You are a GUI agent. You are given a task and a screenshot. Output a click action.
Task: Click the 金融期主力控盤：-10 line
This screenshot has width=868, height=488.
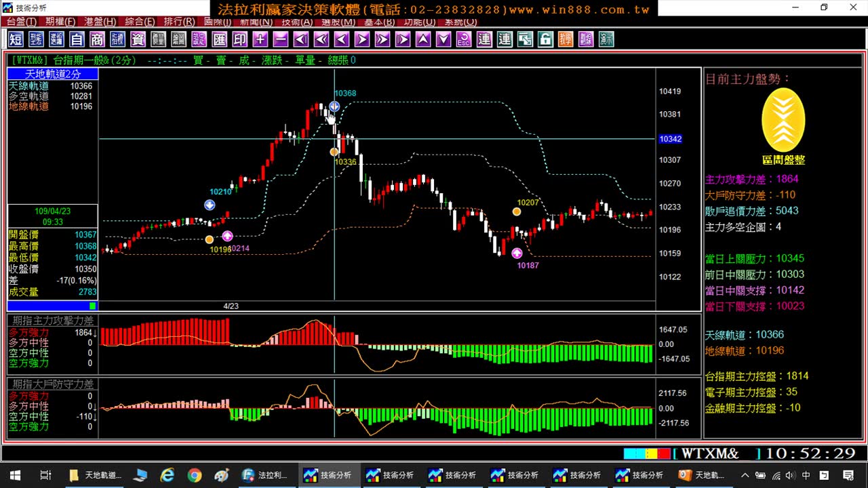click(x=753, y=408)
